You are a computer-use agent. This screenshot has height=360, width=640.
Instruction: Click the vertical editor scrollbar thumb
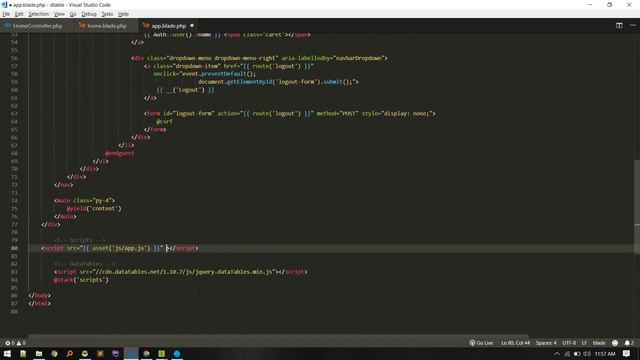[x=637, y=207]
